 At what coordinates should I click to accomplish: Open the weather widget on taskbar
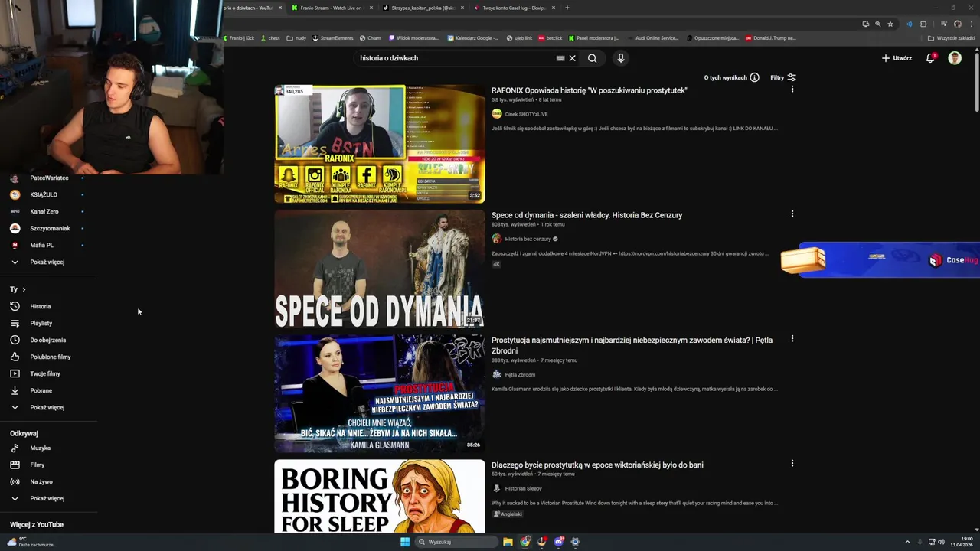[x=31, y=542]
